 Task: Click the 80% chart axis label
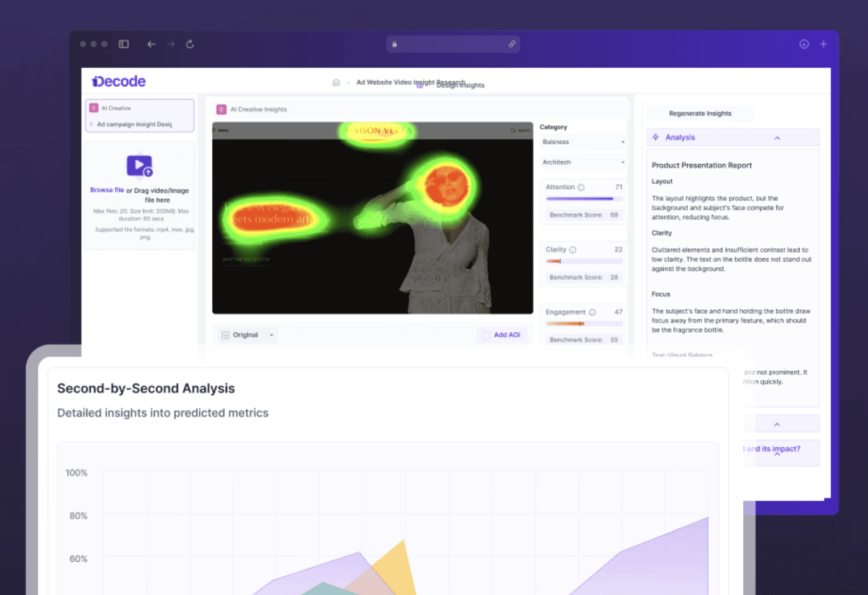tap(78, 516)
